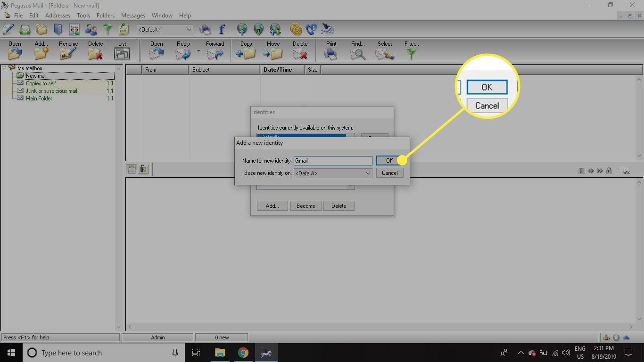Click Copy message to folder button
This screenshot has height=362, width=644.
coord(246,50)
